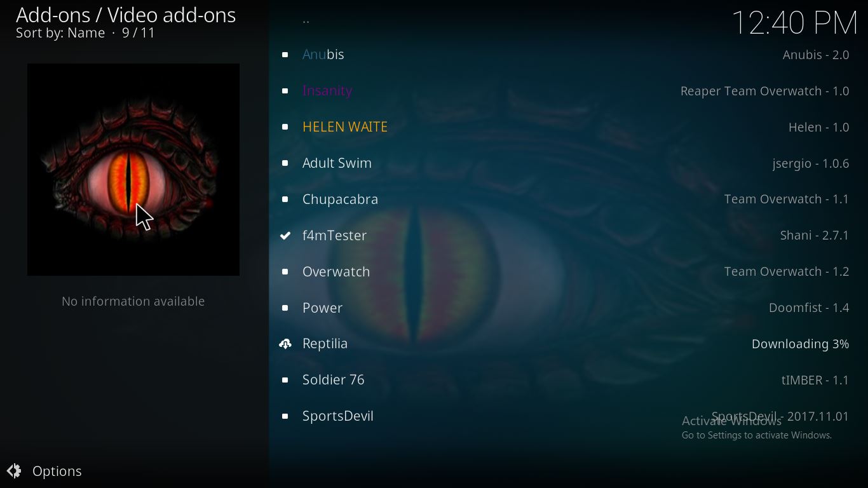Viewport: 868px width, 488px height.
Task: Go up via the parent folder dots
Action: (306, 19)
